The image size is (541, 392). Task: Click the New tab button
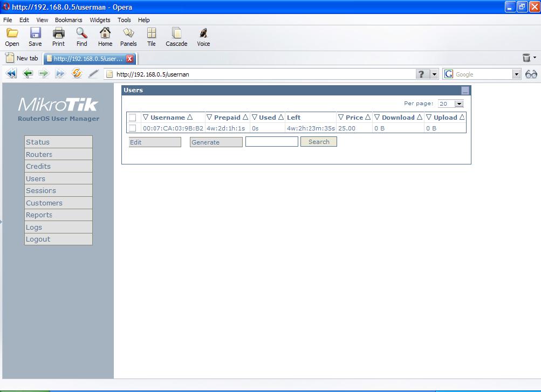22,58
